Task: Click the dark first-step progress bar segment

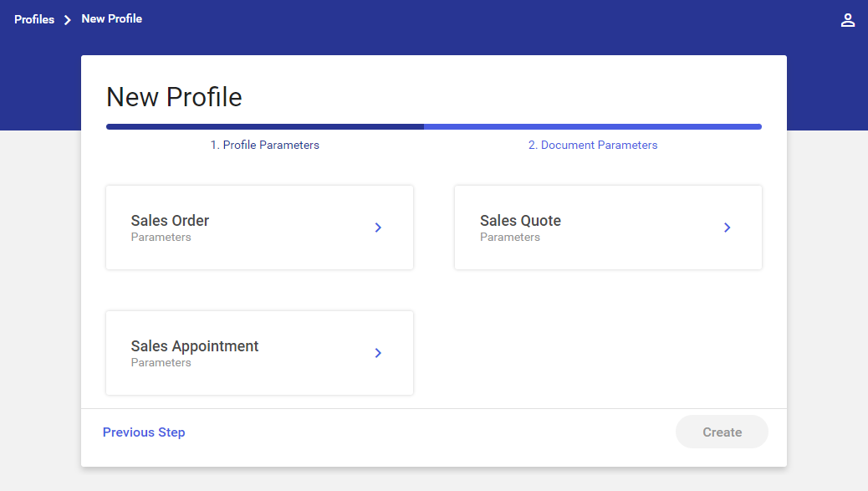Action: click(x=265, y=127)
